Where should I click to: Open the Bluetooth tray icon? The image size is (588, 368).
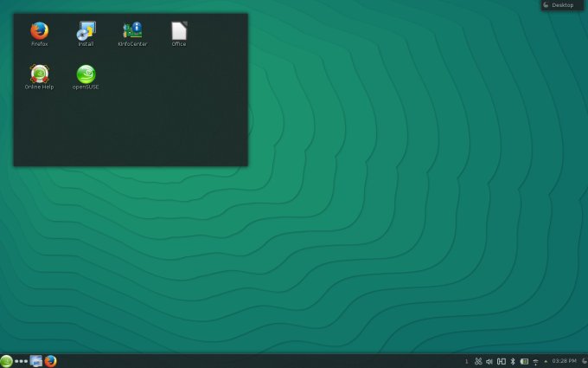[513, 361]
